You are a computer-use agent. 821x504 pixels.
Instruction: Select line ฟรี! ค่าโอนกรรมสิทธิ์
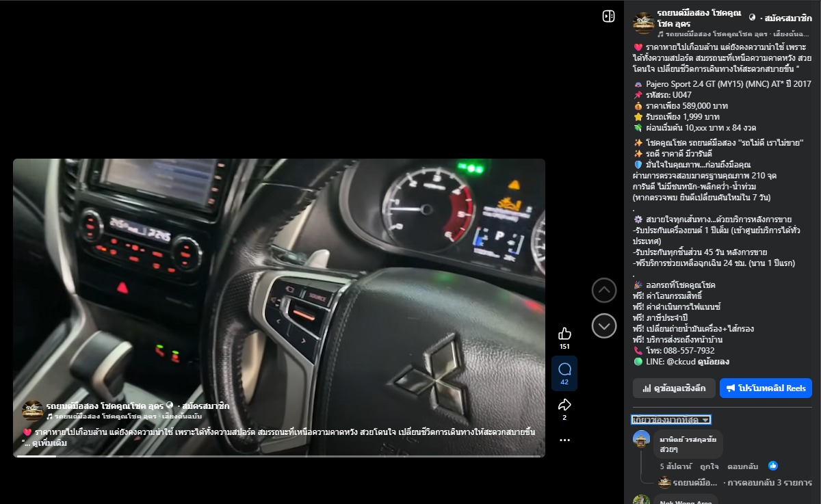[667, 295]
